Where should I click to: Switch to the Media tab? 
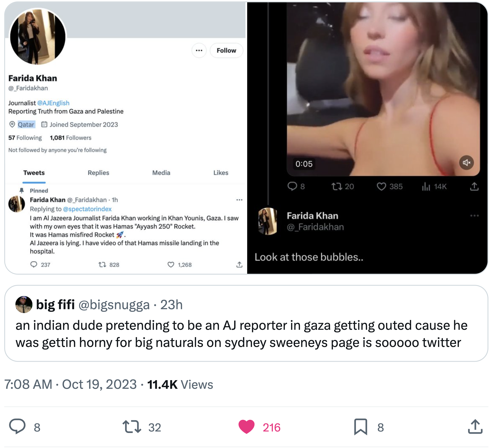[x=161, y=173]
